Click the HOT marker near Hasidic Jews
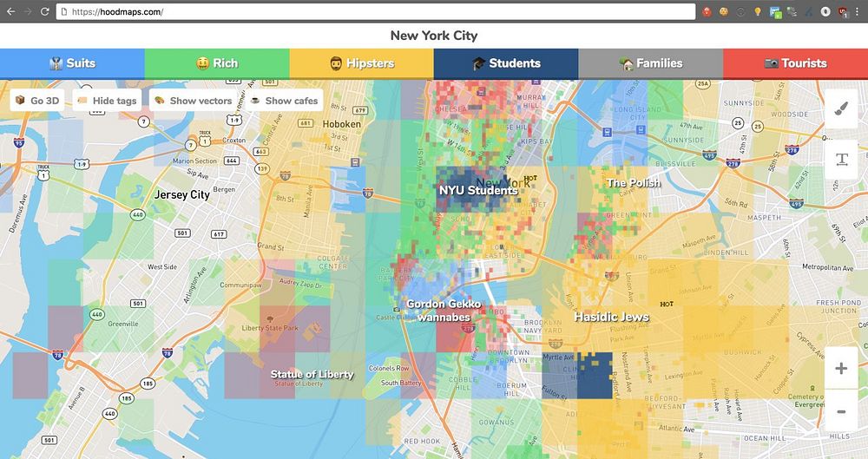Image resolution: width=868 pixels, height=459 pixels. pos(667,304)
